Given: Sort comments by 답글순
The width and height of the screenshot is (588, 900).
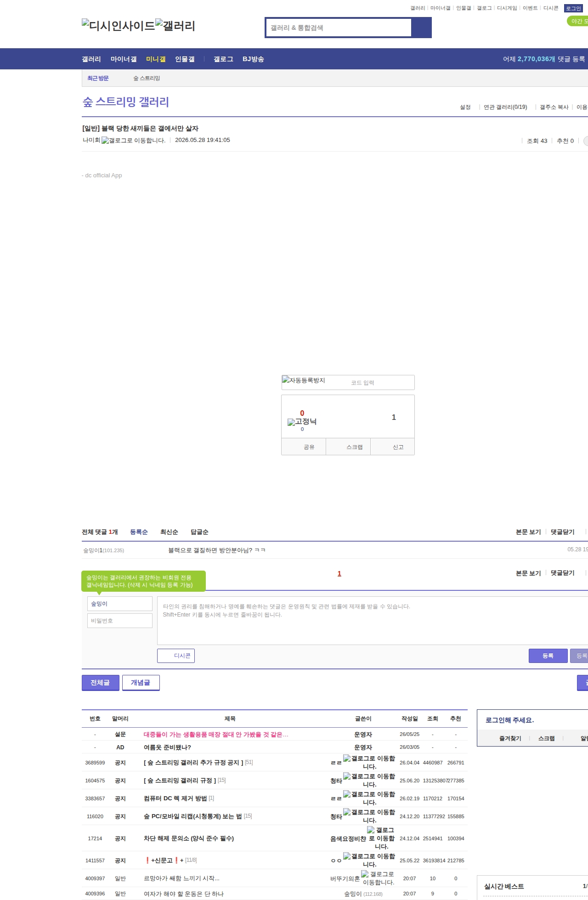Looking at the screenshot, I should (199, 532).
